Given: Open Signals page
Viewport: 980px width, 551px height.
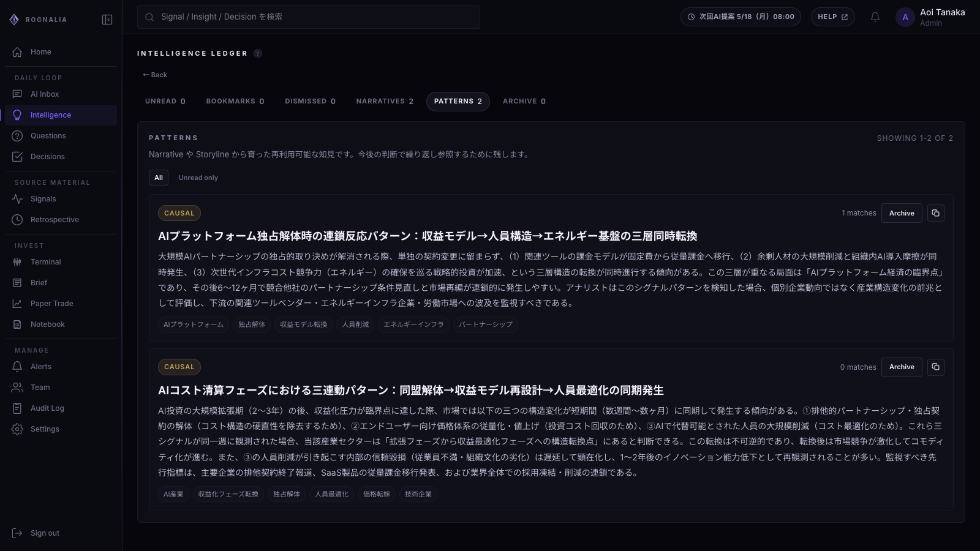Looking at the screenshot, I should (61, 199).
